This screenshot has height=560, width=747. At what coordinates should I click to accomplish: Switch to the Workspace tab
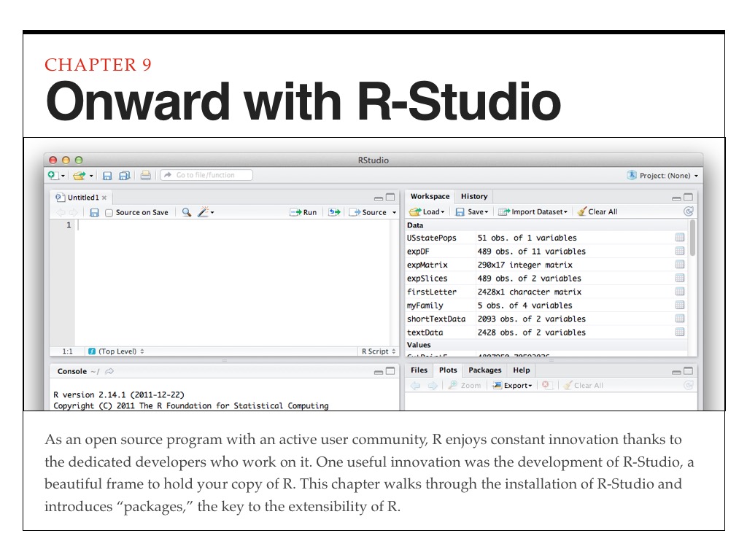coord(430,196)
